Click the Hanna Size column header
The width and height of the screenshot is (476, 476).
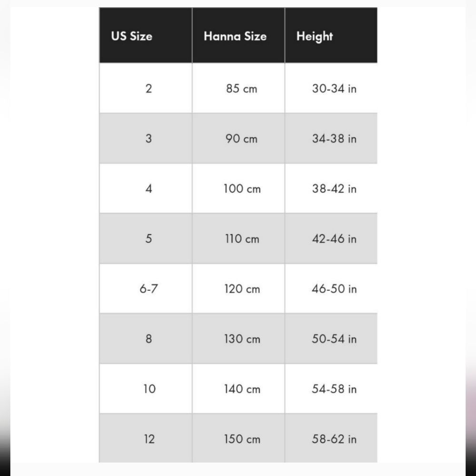pyautogui.click(x=238, y=35)
